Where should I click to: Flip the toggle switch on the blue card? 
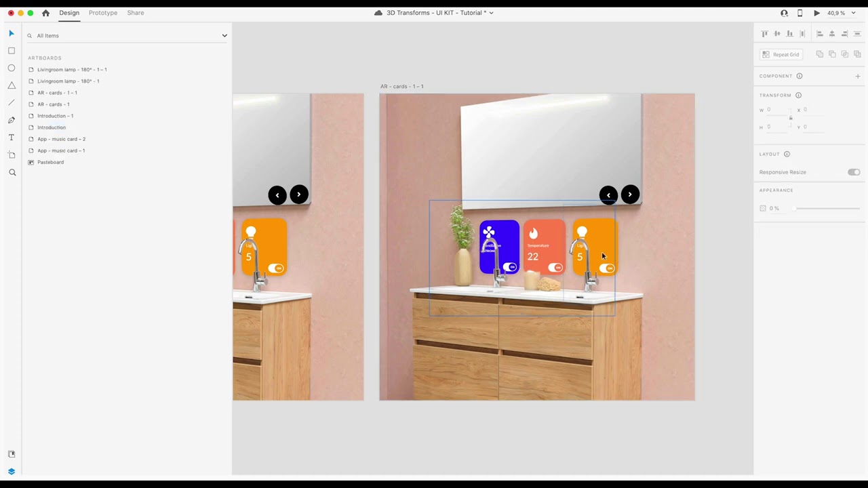tap(511, 267)
